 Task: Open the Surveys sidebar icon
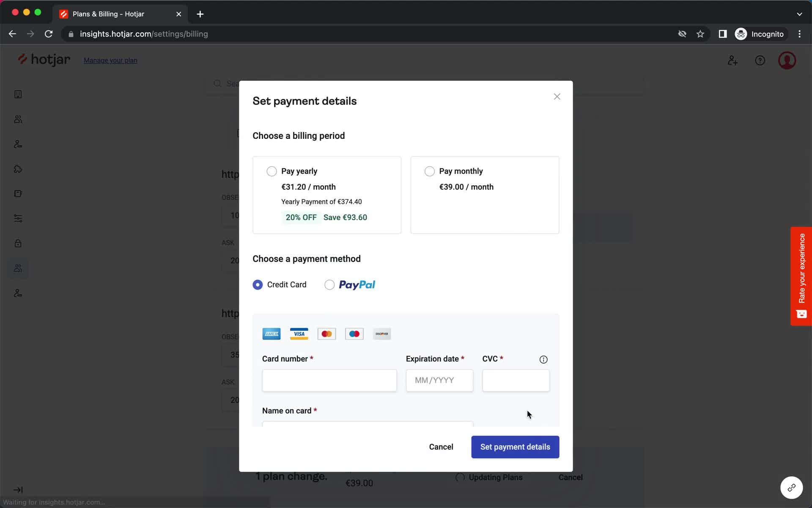(x=17, y=193)
